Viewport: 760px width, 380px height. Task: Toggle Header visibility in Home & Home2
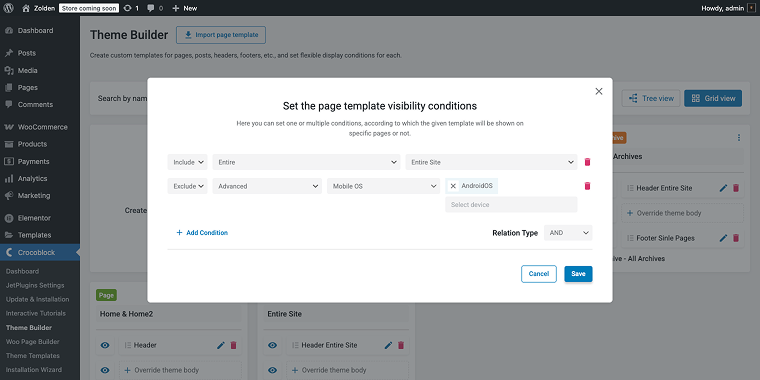[x=105, y=345]
